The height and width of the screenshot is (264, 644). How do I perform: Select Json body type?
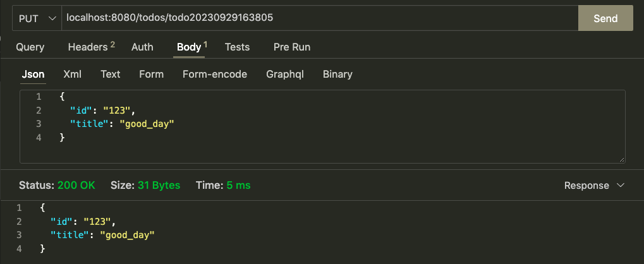[x=33, y=74]
